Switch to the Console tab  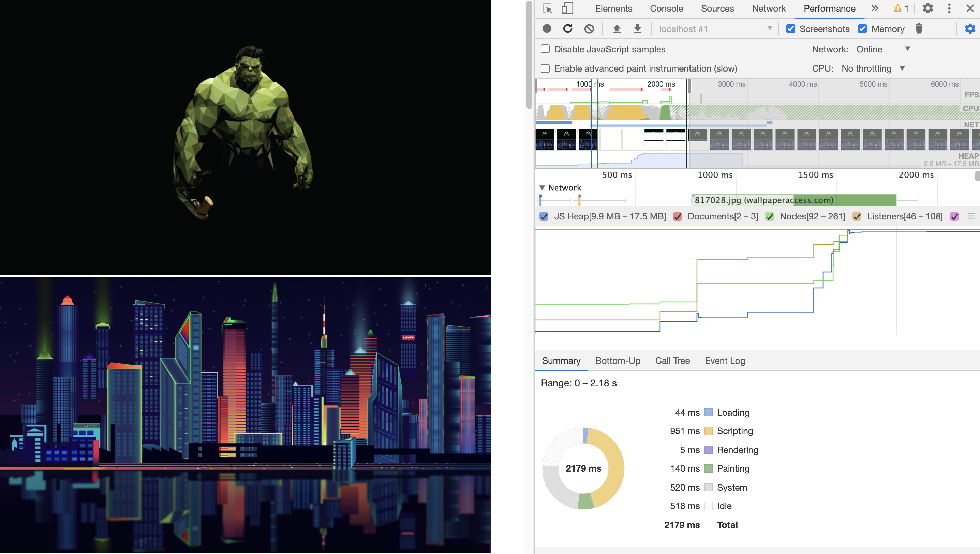(x=666, y=9)
